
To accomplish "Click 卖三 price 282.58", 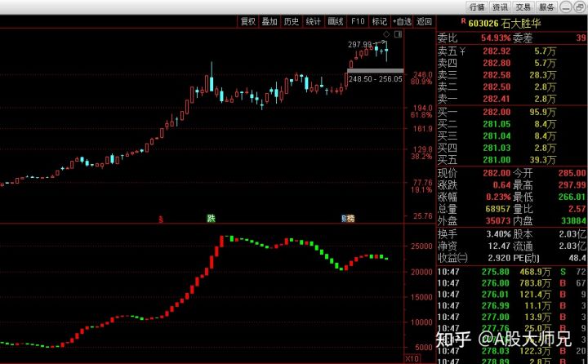I will (x=497, y=75).
